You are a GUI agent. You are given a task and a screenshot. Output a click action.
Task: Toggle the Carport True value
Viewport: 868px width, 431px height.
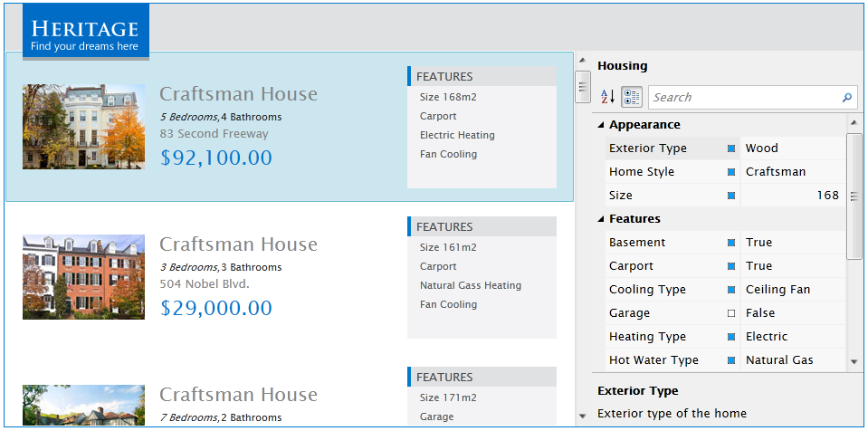758,266
